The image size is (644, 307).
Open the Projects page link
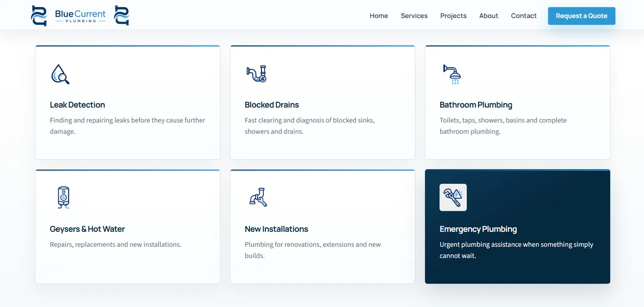tap(453, 16)
